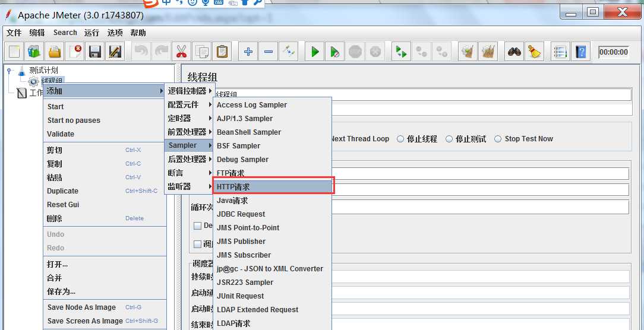Expand the 配置元件 submenu

[x=189, y=104]
